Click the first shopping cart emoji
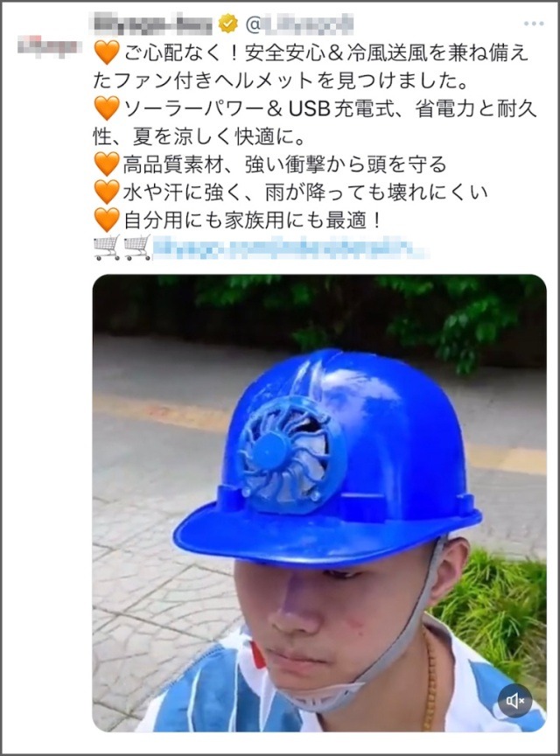 (107, 248)
